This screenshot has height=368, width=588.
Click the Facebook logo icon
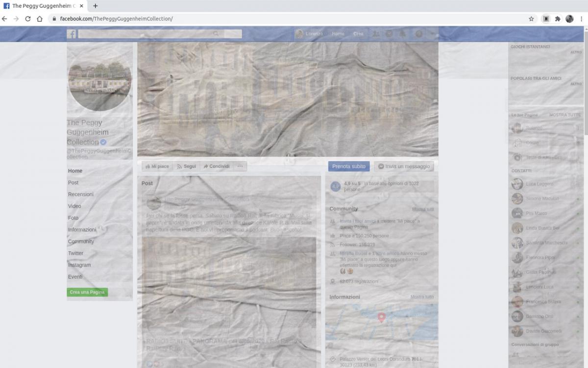pos(71,34)
